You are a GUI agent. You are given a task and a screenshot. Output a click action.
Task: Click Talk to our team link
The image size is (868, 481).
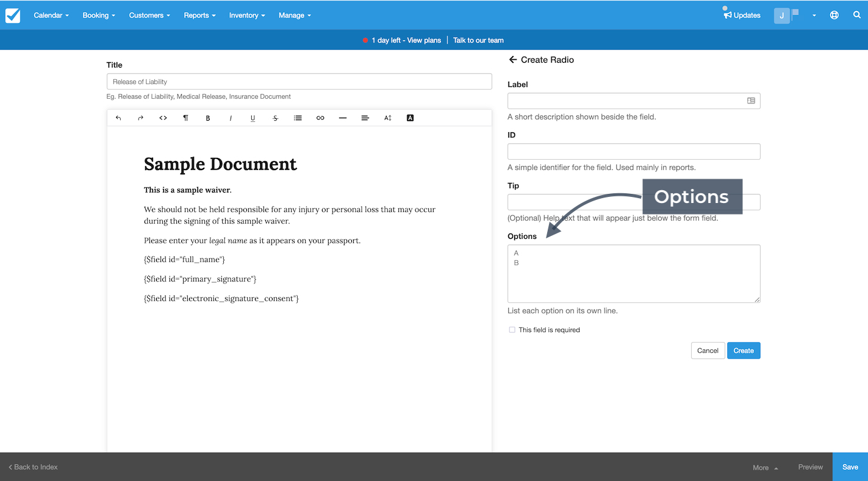[478, 40]
